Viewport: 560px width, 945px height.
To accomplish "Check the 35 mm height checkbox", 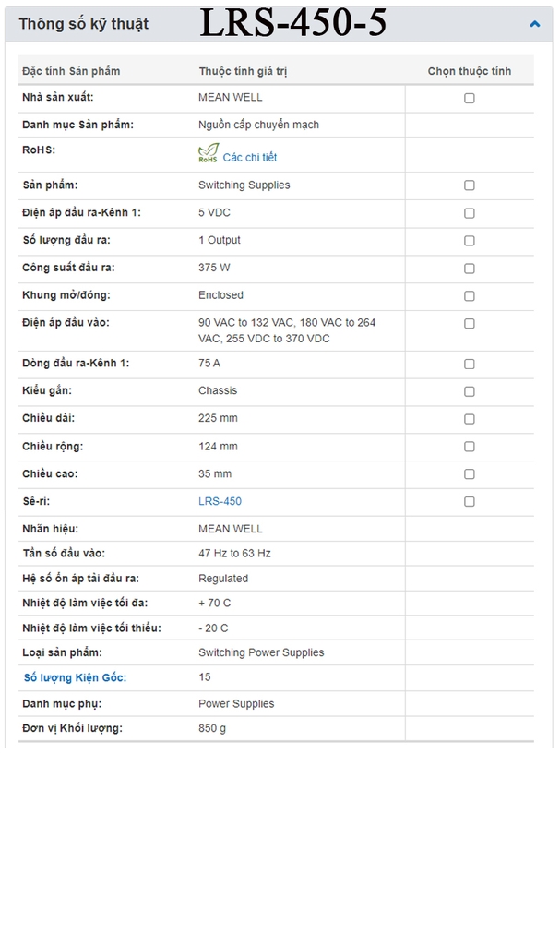I will point(470,474).
